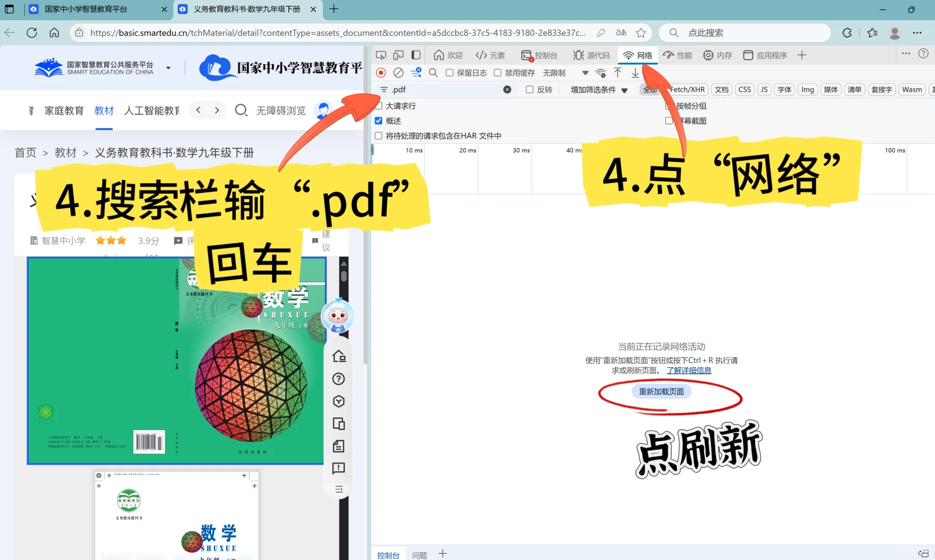Open a new browser tab
Screen dimensions: 935x560
(x=334, y=9)
